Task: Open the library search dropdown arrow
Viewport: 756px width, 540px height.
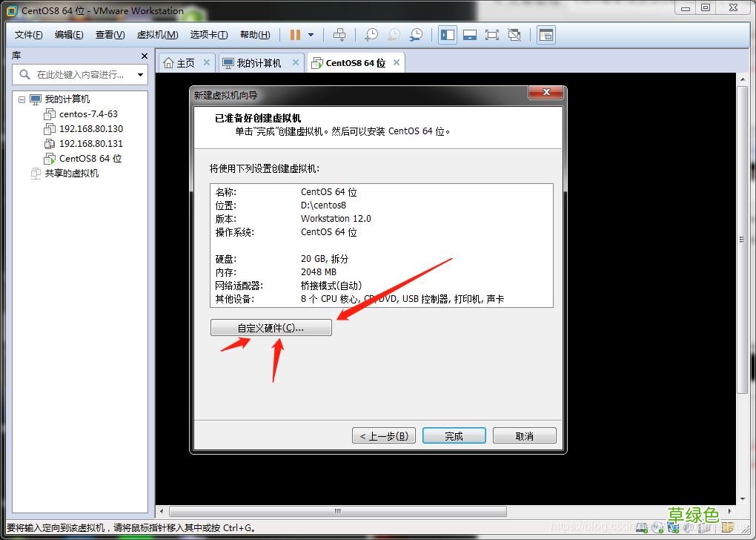Action: coord(140,75)
